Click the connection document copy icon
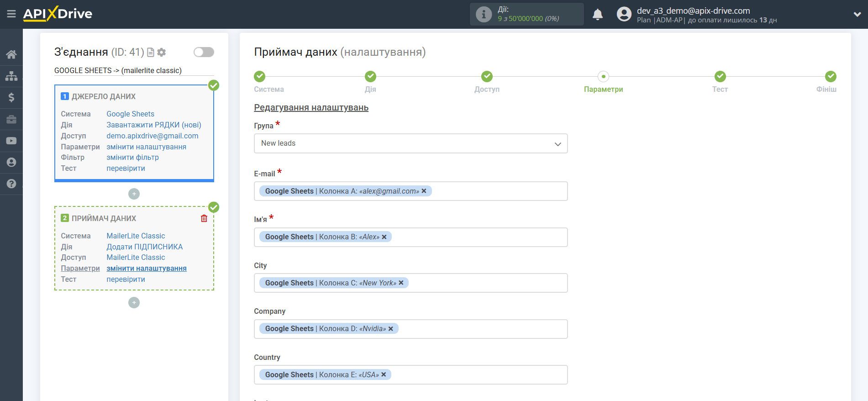 (151, 53)
